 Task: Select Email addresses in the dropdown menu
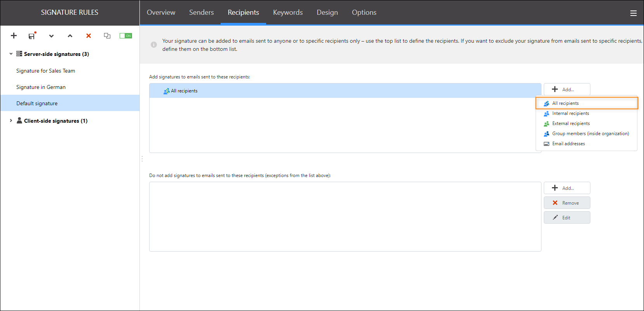568,144
